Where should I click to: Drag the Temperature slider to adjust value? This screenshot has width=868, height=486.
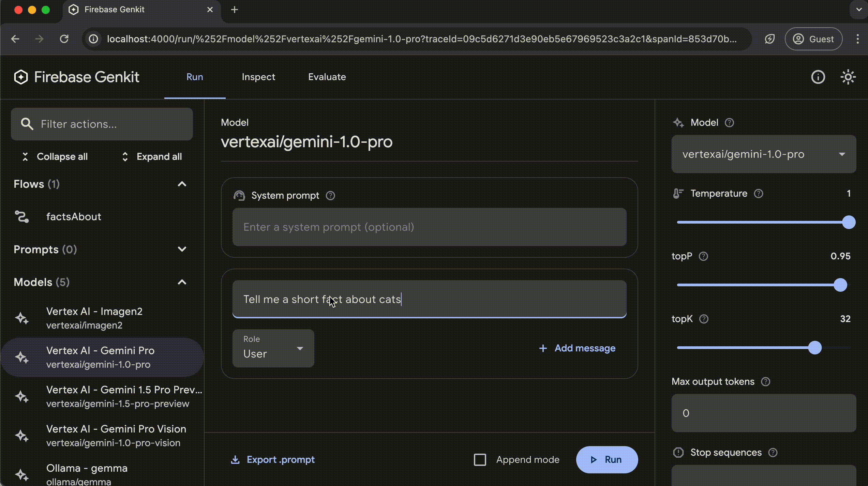point(848,222)
